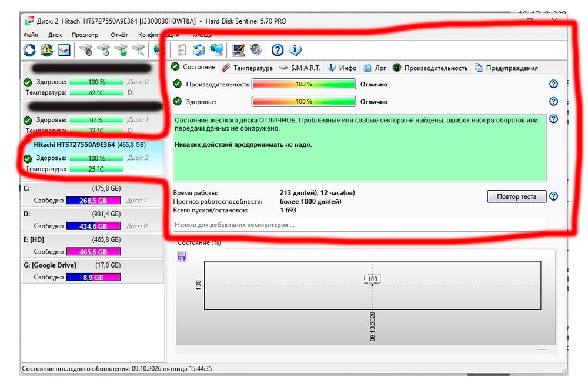Click the 100 data point label in chart

372,279
